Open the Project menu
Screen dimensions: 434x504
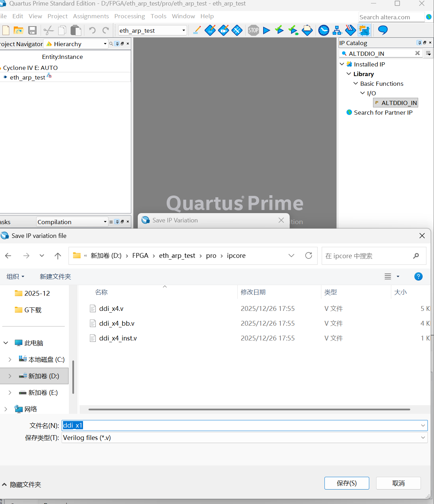(x=58, y=16)
